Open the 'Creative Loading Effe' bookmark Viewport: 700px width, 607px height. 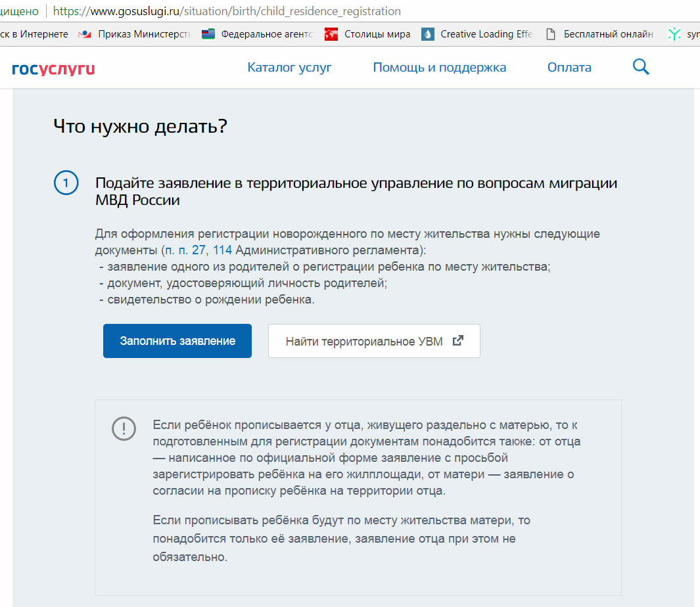(477, 34)
